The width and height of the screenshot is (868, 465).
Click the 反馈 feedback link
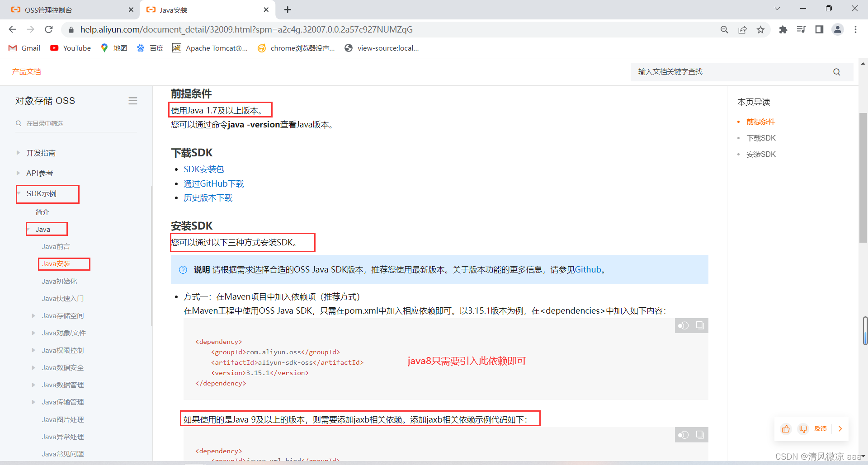[821, 429]
